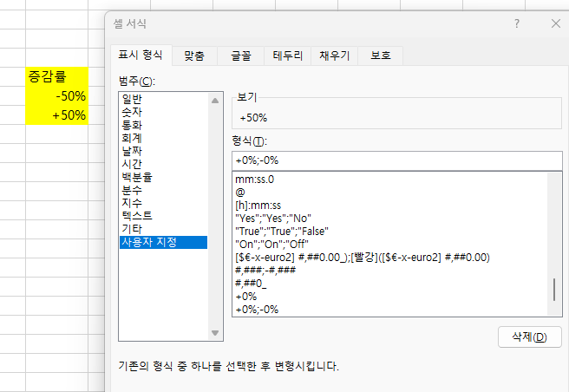Select +0% format in list
This screenshot has width=569, height=392.
click(390, 297)
